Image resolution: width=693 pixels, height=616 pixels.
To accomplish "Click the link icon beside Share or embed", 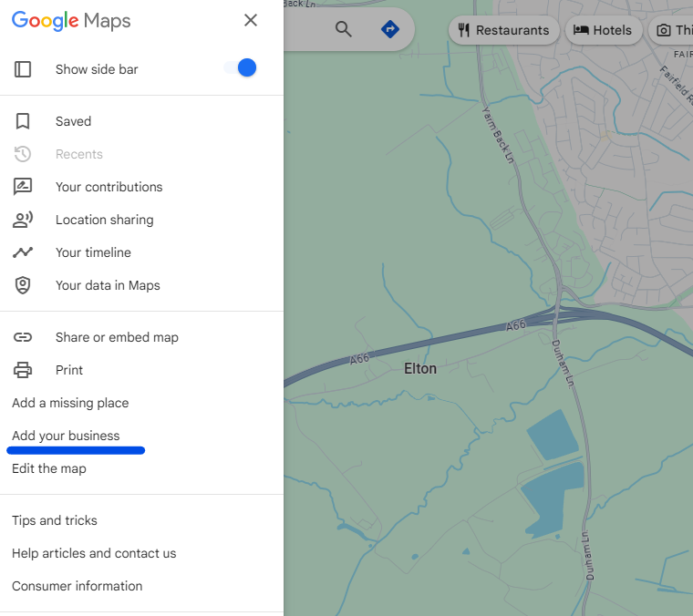I will (23, 337).
